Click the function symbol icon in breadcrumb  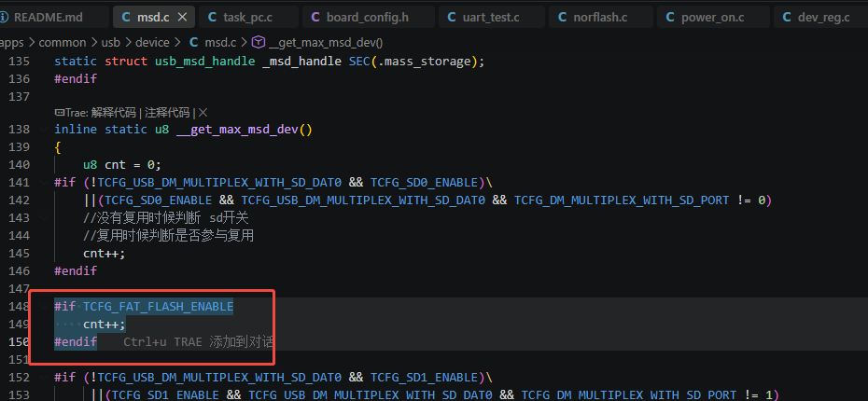259,43
